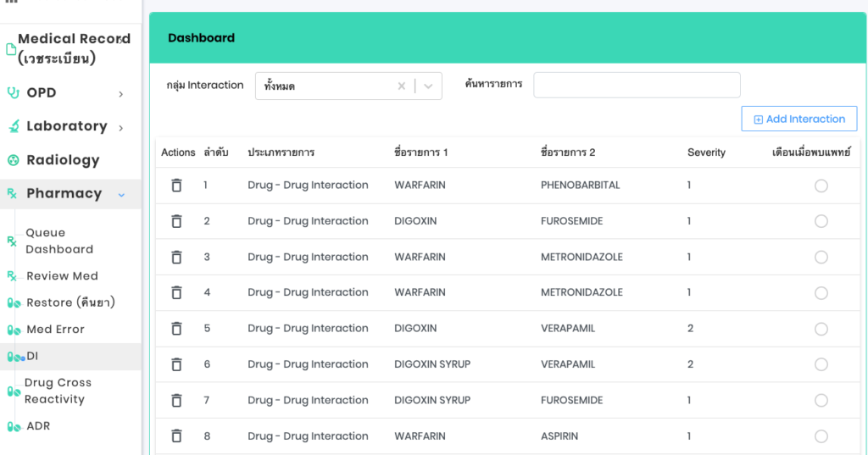Click the Add Interaction button
This screenshot has height=455, width=868.
coord(798,119)
